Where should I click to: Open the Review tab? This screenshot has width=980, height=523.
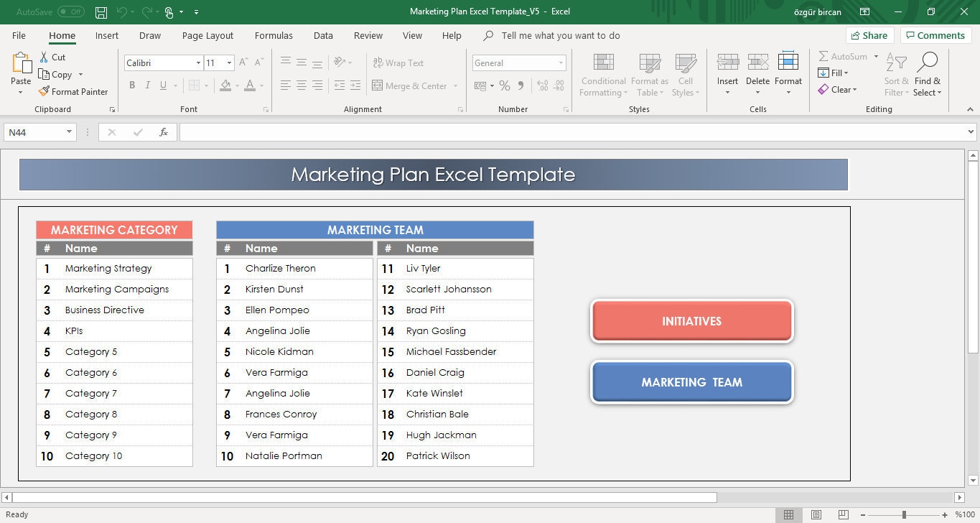(x=368, y=35)
